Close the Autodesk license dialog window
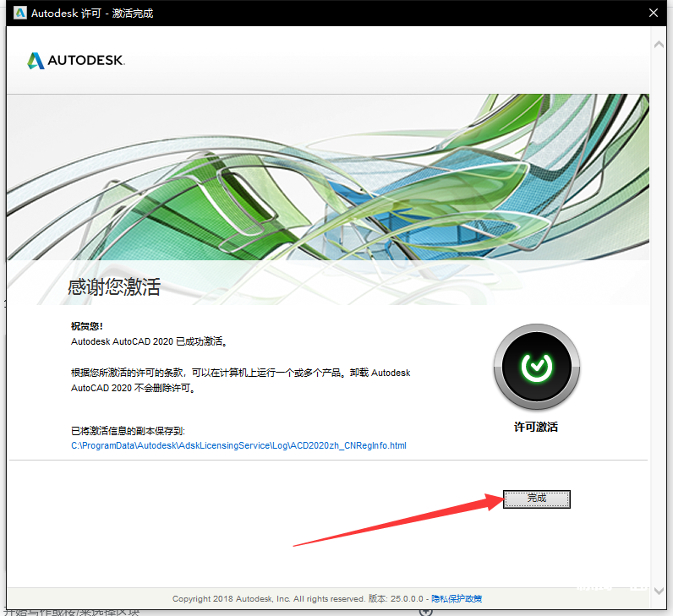 click(654, 13)
